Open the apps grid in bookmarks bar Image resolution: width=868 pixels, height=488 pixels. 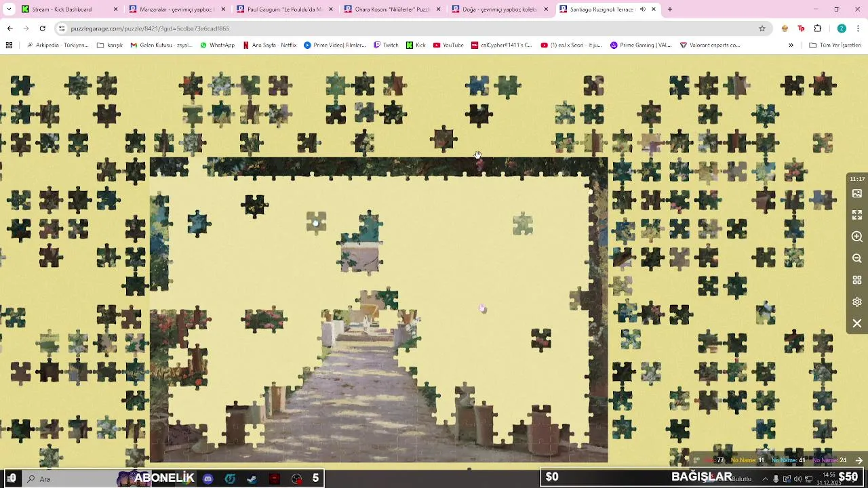click(x=9, y=45)
